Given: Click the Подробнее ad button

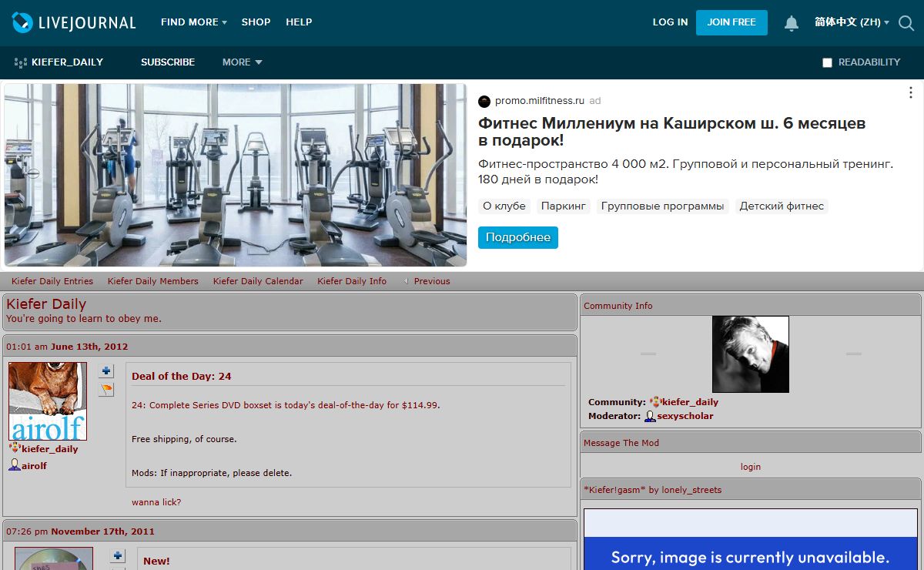Looking at the screenshot, I should point(517,237).
